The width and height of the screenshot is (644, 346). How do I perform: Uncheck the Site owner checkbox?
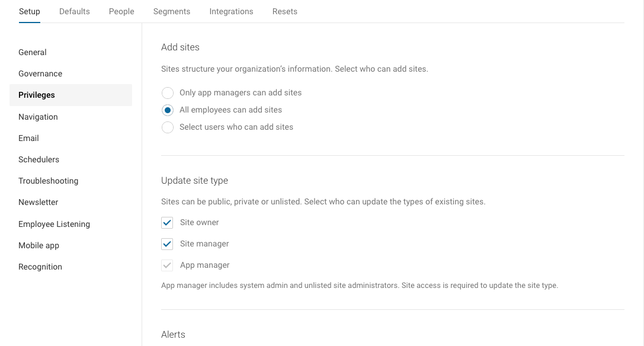pos(167,223)
